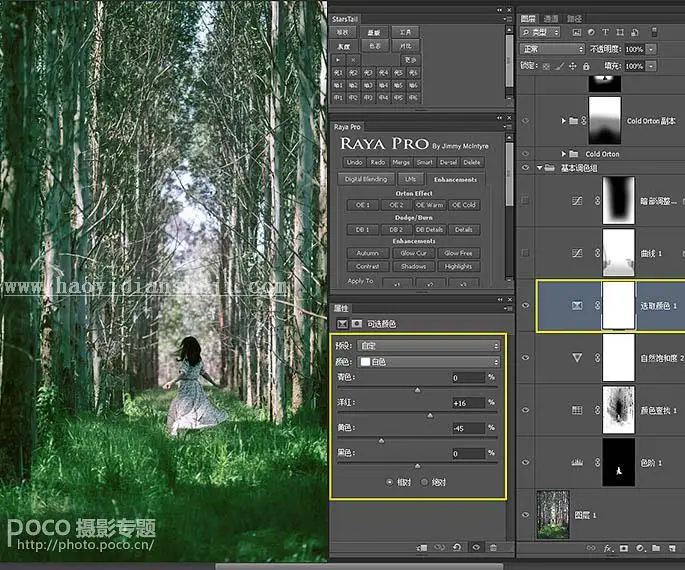Screen dimensions: 685x570
Task: Hide the 自然饱和度 2 layer
Action: (526, 357)
